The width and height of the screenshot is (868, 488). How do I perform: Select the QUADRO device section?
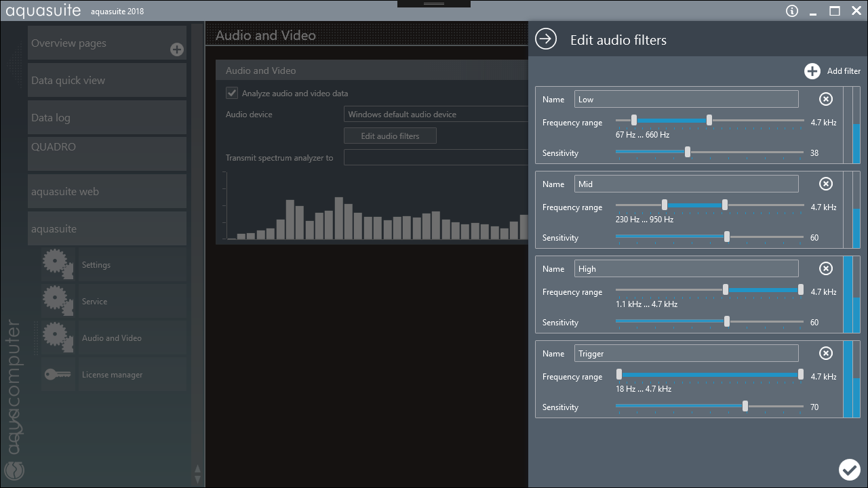pos(107,153)
